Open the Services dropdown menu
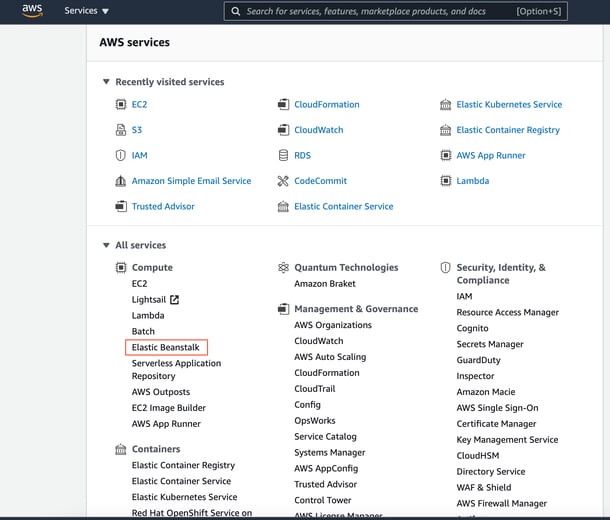610x520 pixels. click(x=86, y=11)
